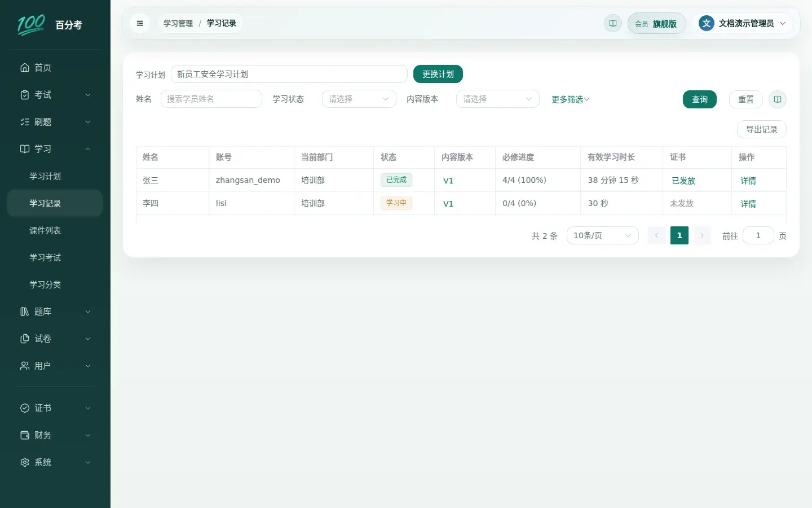The image size is (812, 508).
Task: Open 详情 for 张三
Action: pyautogui.click(x=748, y=181)
